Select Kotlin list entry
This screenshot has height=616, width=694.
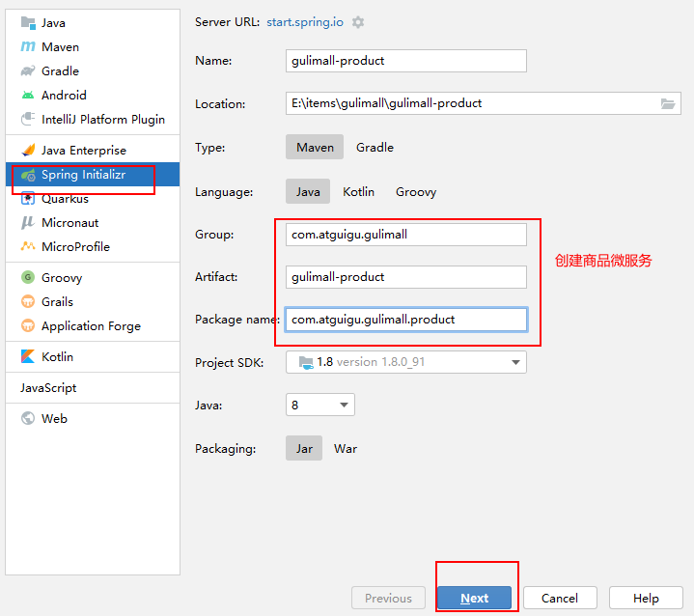coord(93,356)
